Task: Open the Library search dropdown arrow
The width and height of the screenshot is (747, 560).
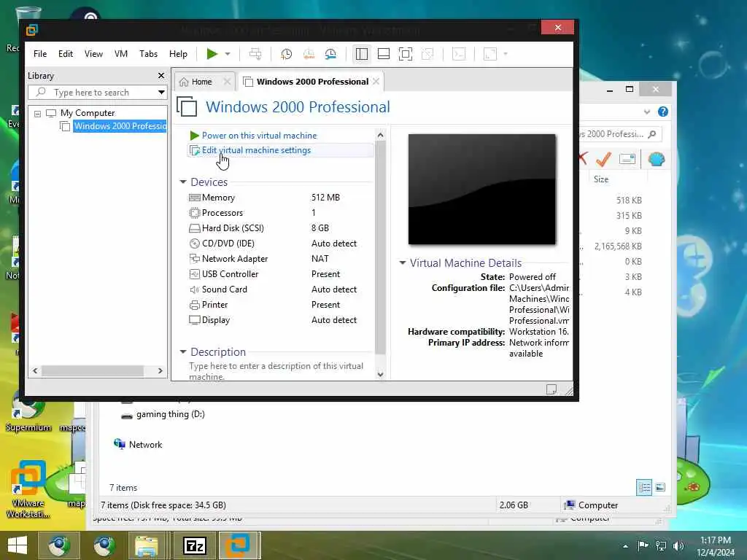Action: coord(161,93)
